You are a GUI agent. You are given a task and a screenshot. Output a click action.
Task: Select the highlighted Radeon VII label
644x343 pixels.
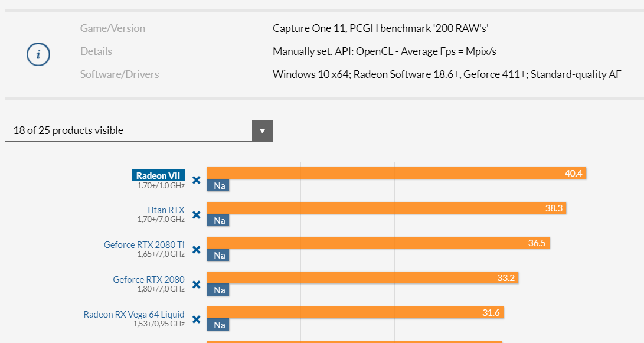tap(158, 175)
